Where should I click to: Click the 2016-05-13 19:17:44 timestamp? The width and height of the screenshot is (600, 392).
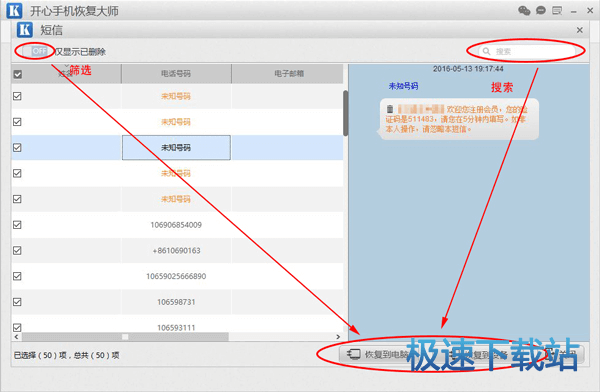click(468, 69)
